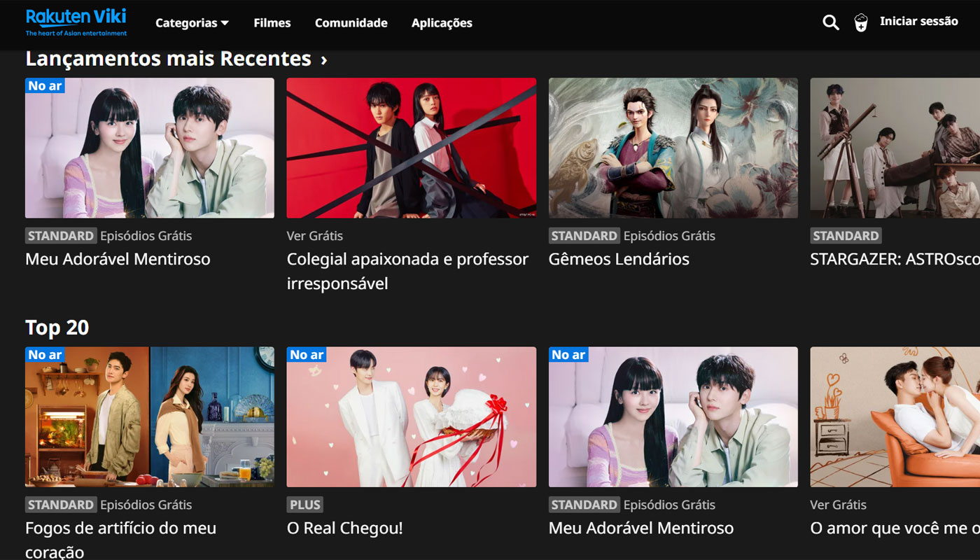980x560 pixels.
Task: Click the Rakuten Viki logo
Action: pos(76,22)
